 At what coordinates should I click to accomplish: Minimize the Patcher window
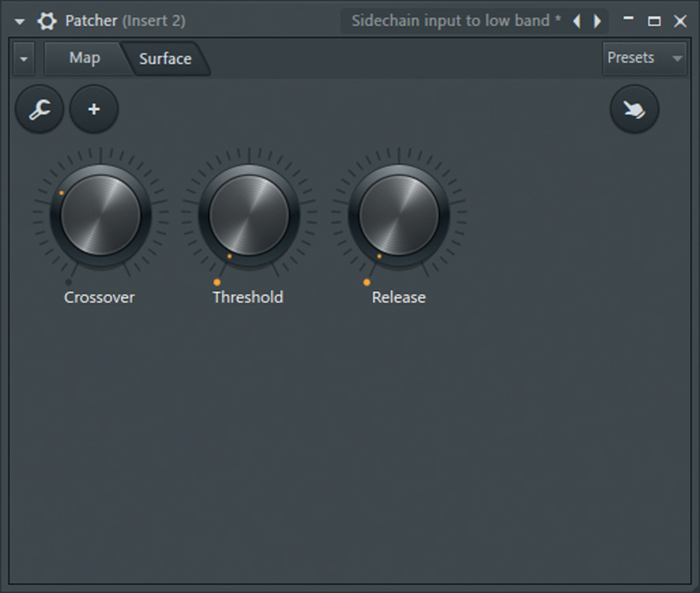628,19
